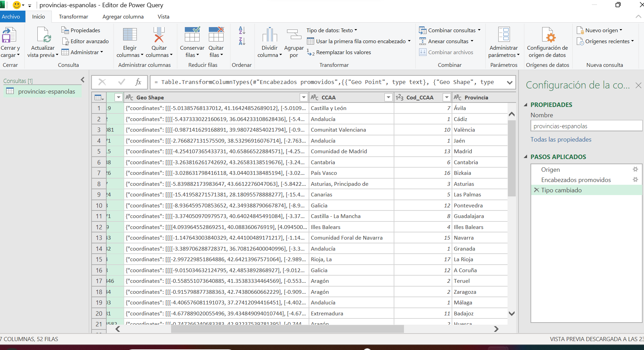
Task: Click the table corner menu icon
Action: tap(99, 97)
